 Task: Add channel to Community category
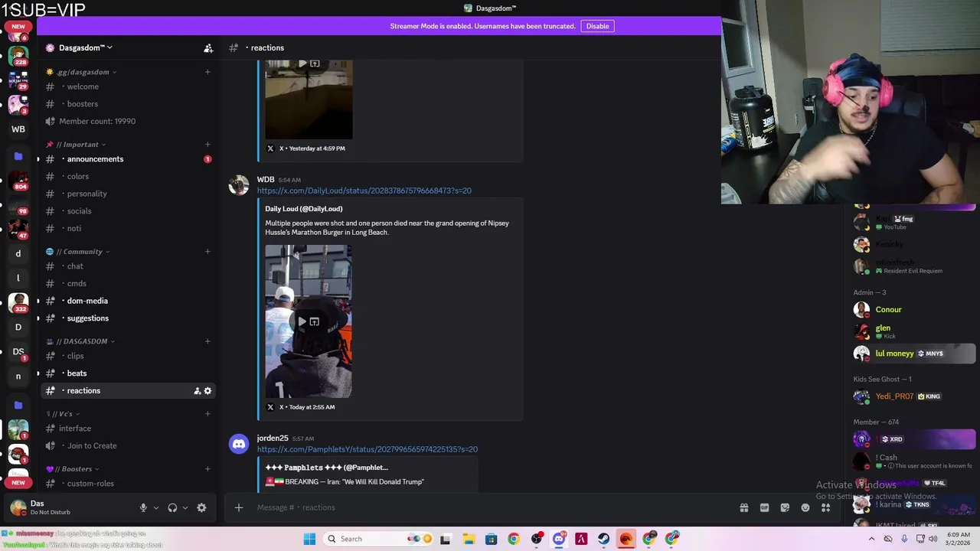(x=207, y=252)
